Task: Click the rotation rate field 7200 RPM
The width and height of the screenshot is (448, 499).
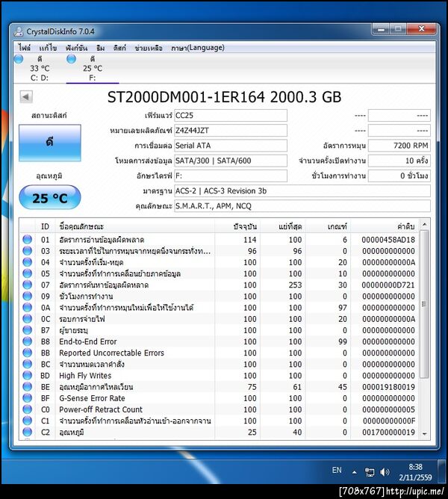Action: pyautogui.click(x=399, y=146)
